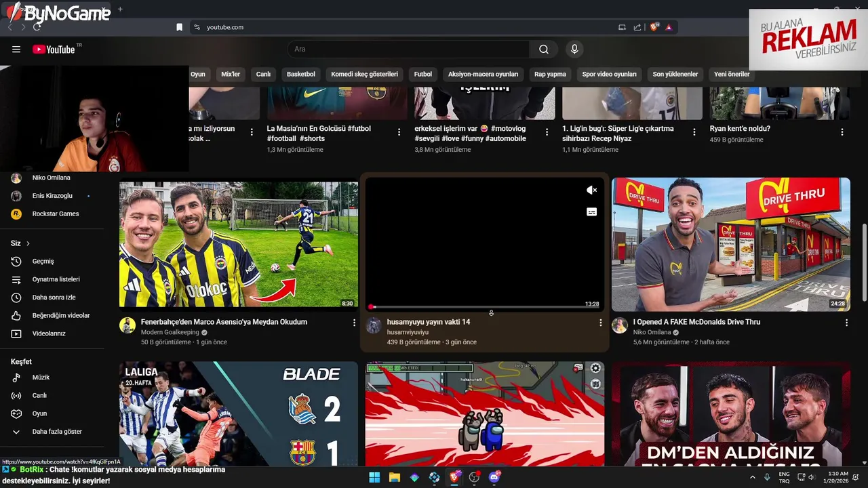The width and height of the screenshot is (868, 488).
Task: Open title I Opened A FAKE McDonalds Drive Thru
Action: (x=696, y=322)
